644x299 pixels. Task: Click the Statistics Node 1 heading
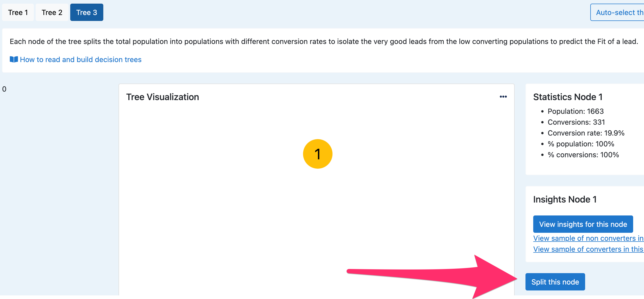568,97
